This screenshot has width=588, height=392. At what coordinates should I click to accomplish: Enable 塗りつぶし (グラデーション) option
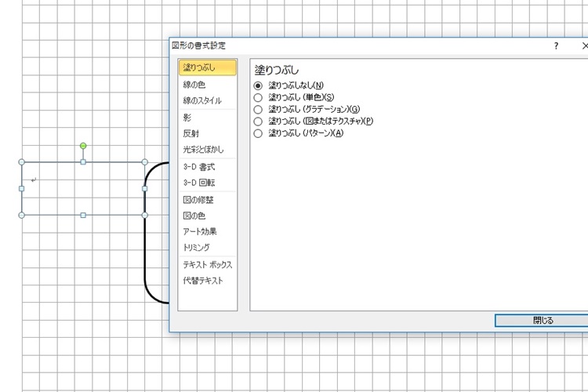[x=258, y=109]
